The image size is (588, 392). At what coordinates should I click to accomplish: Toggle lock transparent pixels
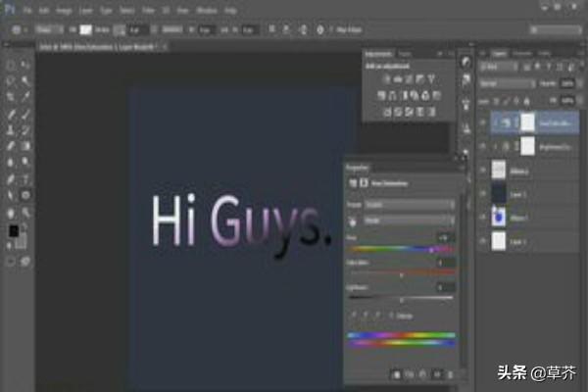(x=497, y=101)
